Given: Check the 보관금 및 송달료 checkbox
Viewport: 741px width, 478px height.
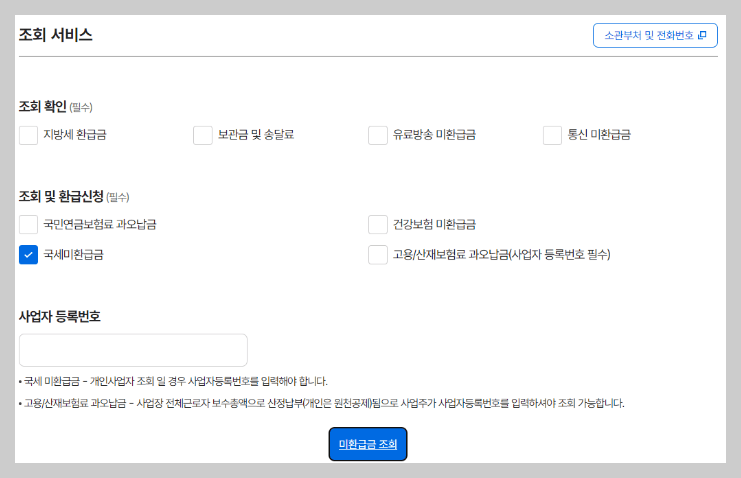Looking at the screenshot, I should (x=203, y=135).
